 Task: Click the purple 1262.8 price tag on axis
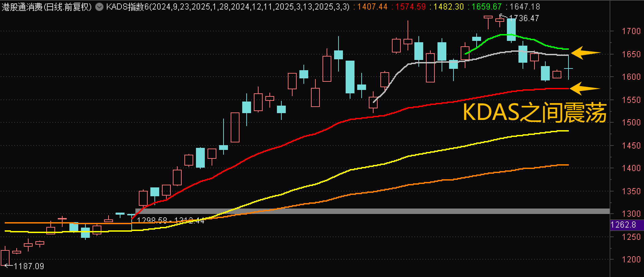click(627, 225)
